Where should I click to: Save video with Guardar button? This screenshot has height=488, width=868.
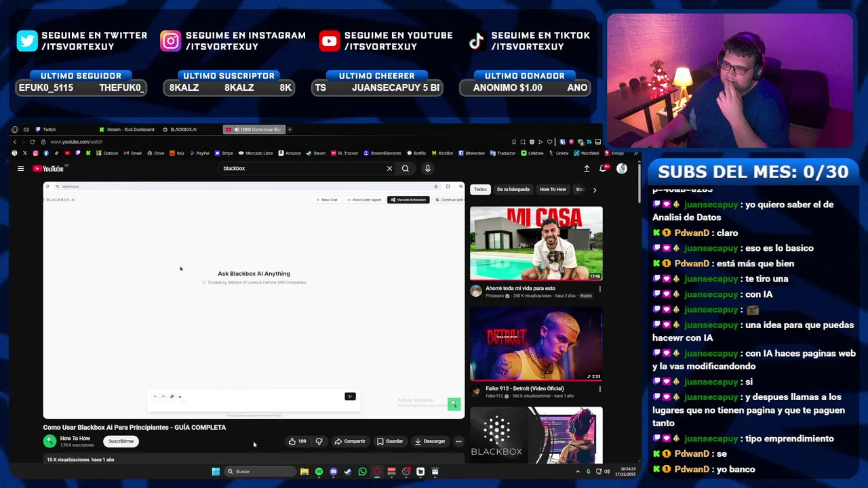[390, 441]
